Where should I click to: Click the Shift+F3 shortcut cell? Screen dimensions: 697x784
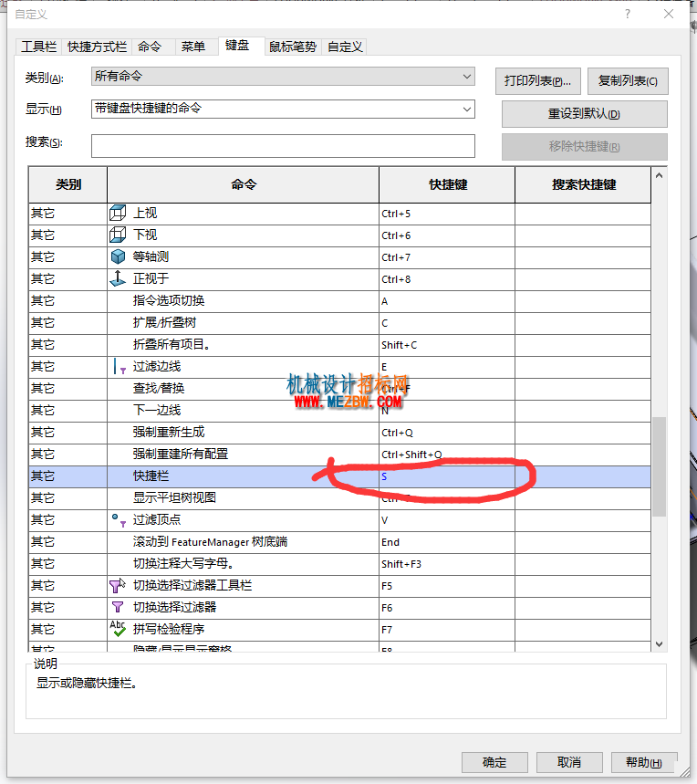coord(447,564)
